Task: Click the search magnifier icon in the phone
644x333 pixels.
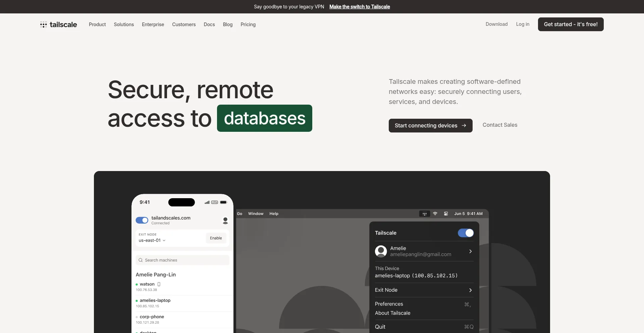Action: pos(141,260)
